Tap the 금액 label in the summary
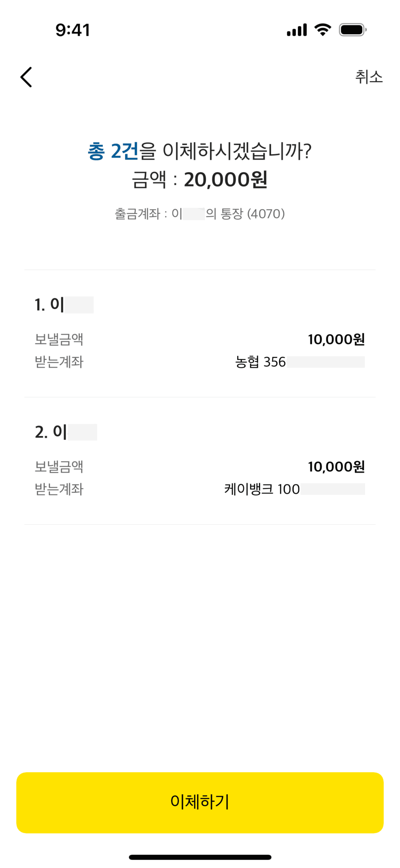This screenshot has height=868, width=400. [x=149, y=180]
